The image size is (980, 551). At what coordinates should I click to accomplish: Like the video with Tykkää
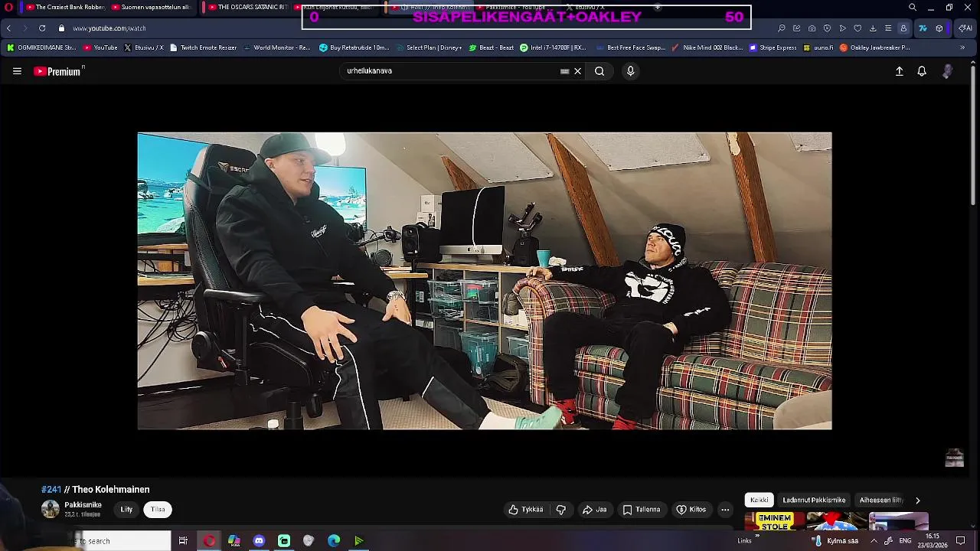coord(525,510)
